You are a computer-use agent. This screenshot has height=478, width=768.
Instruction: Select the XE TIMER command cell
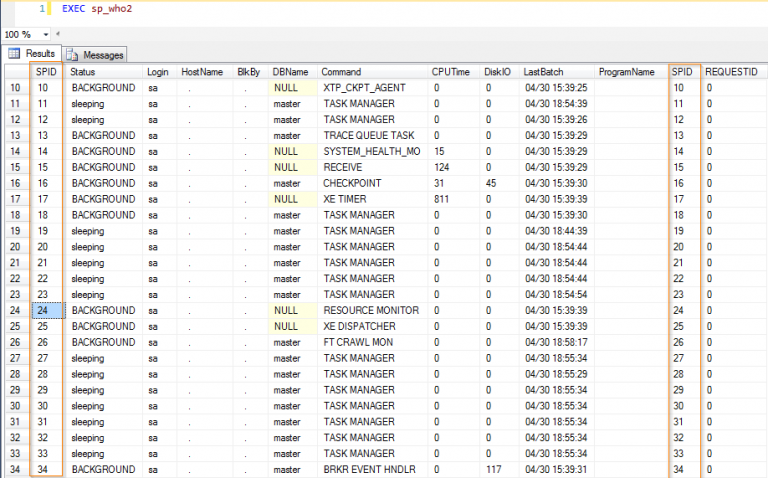[345, 199]
